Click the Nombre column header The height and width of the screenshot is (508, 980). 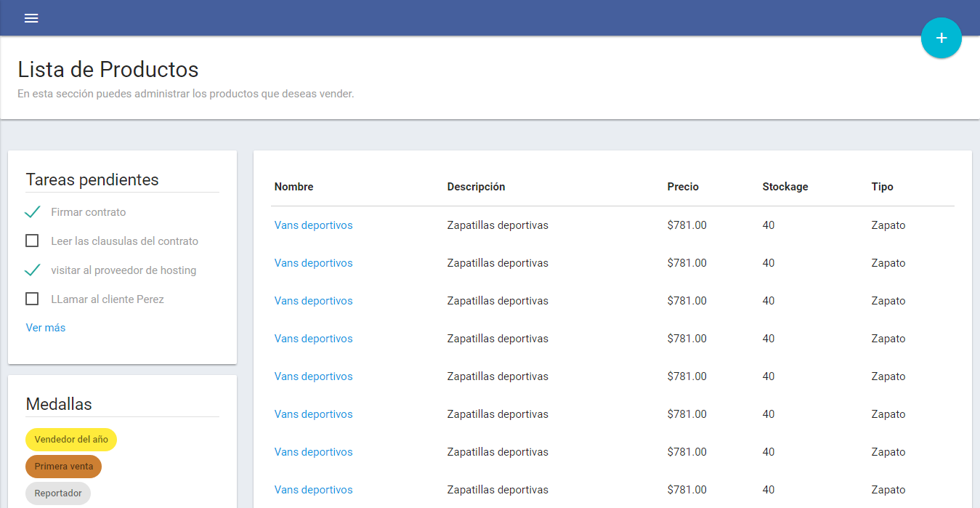294,187
